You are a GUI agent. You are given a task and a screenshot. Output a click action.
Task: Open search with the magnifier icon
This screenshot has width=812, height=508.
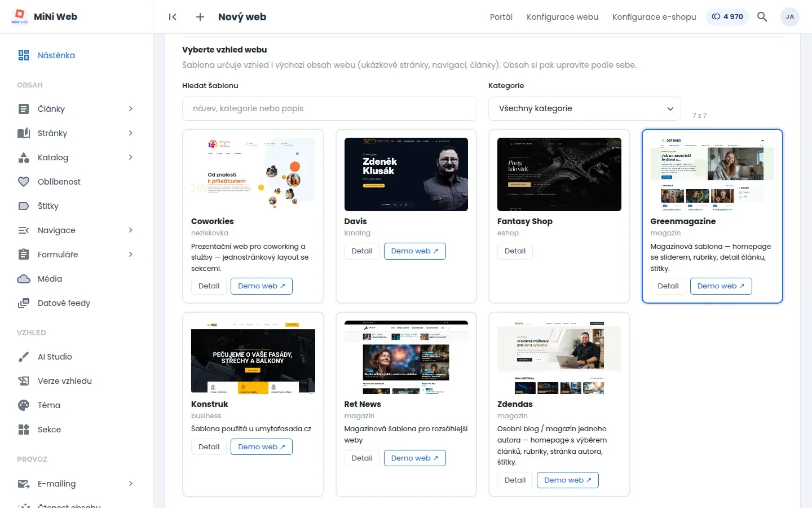tap(762, 17)
